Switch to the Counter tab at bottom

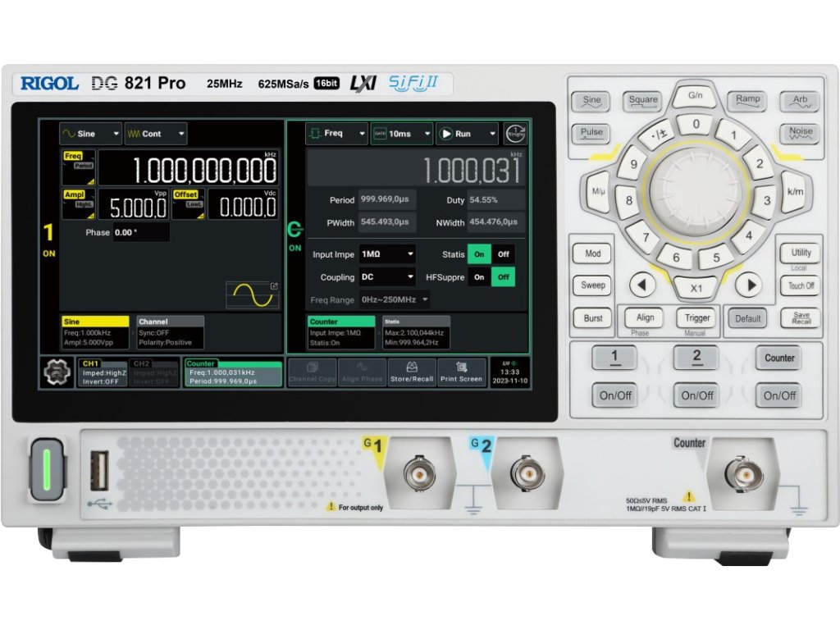tap(232, 372)
